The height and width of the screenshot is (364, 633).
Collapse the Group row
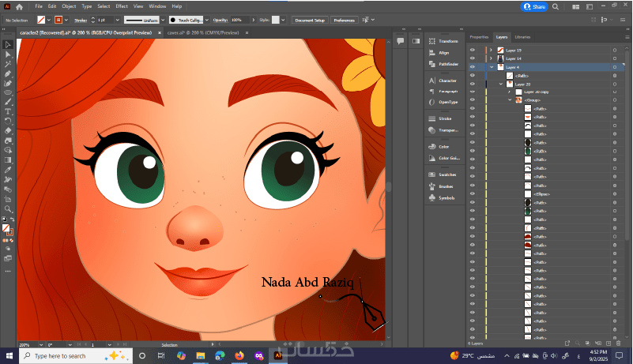point(510,100)
